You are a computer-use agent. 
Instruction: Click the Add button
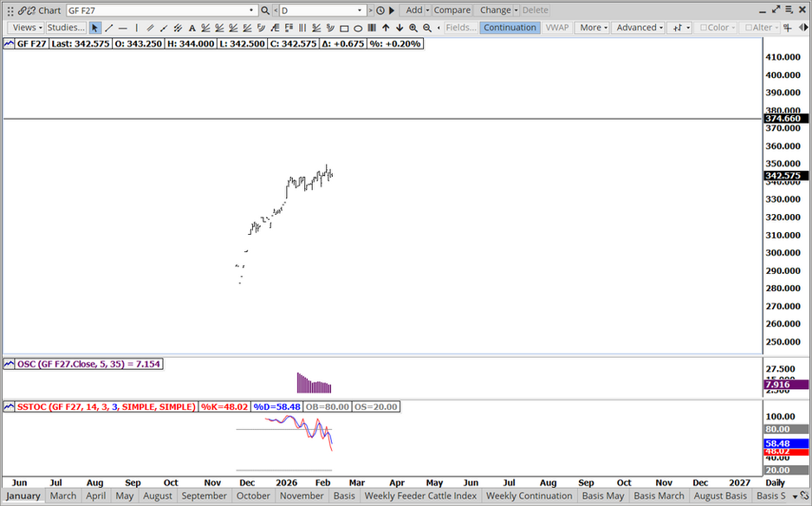[413, 10]
